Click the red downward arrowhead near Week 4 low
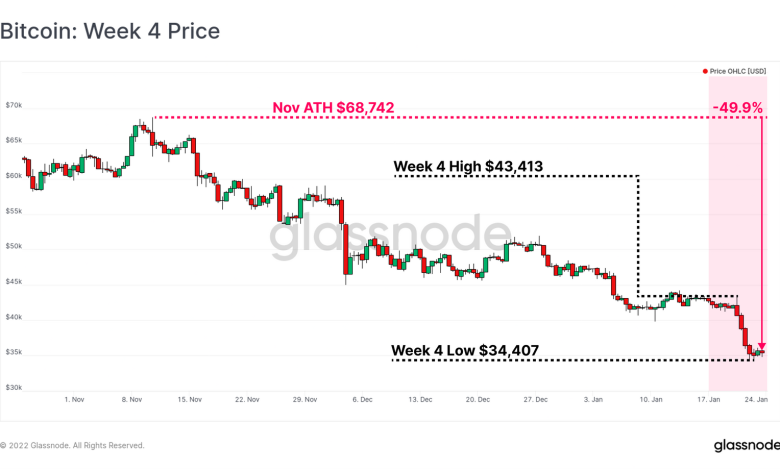This screenshot has width=780, height=470. coord(762,345)
